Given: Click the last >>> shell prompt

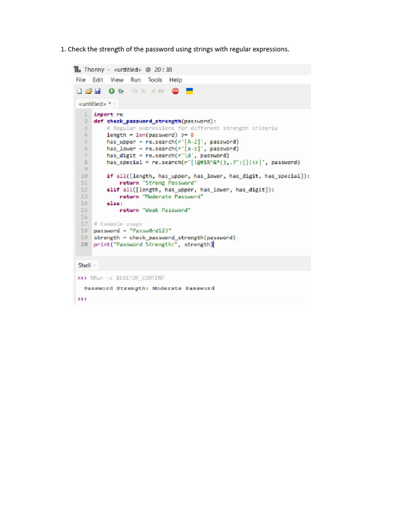Looking at the screenshot, I should pos(82,299).
